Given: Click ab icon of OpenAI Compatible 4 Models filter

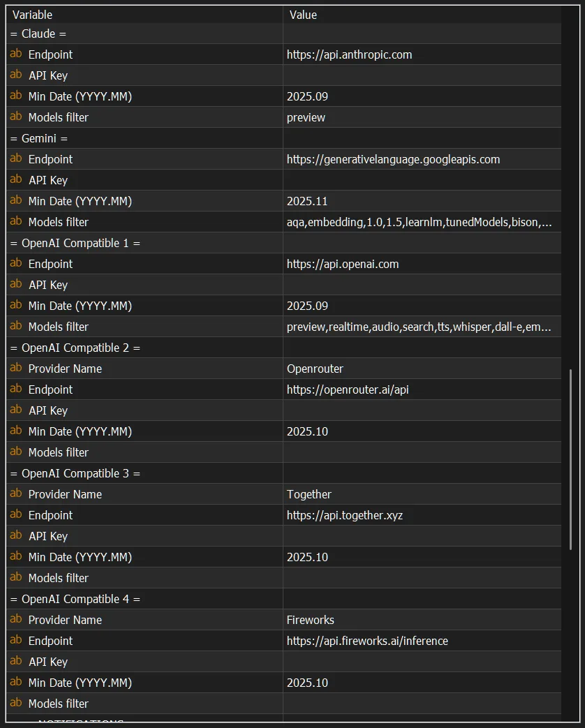Looking at the screenshot, I should pos(16,703).
